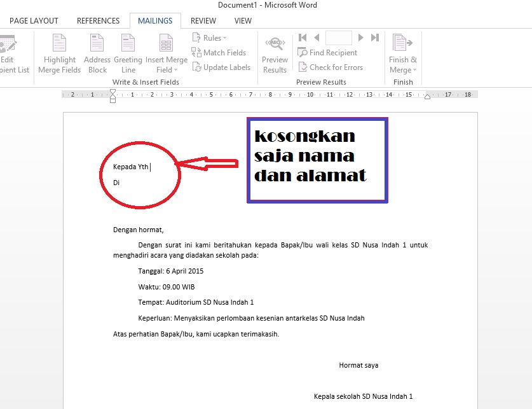Go to the last record
532x409 pixels.
(x=375, y=38)
